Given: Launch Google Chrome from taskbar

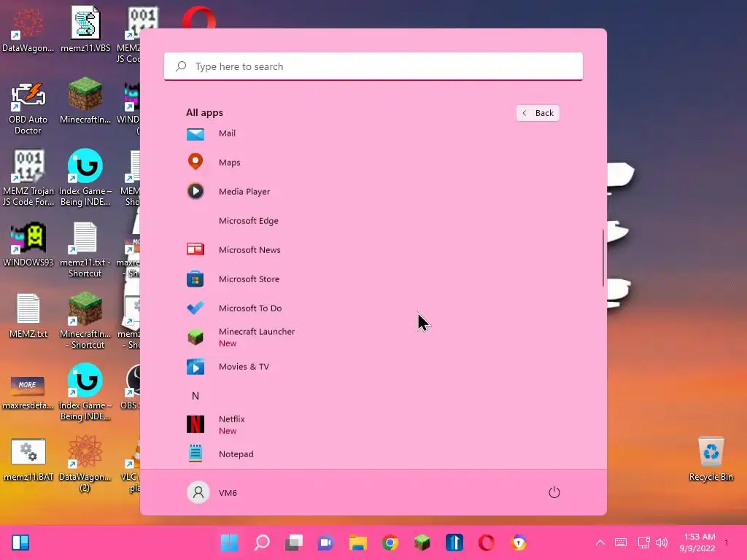Looking at the screenshot, I should [390, 542].
